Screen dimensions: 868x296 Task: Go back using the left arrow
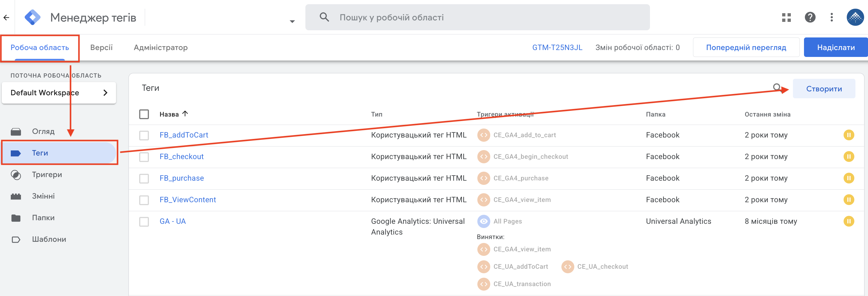(x=6, y=17)
